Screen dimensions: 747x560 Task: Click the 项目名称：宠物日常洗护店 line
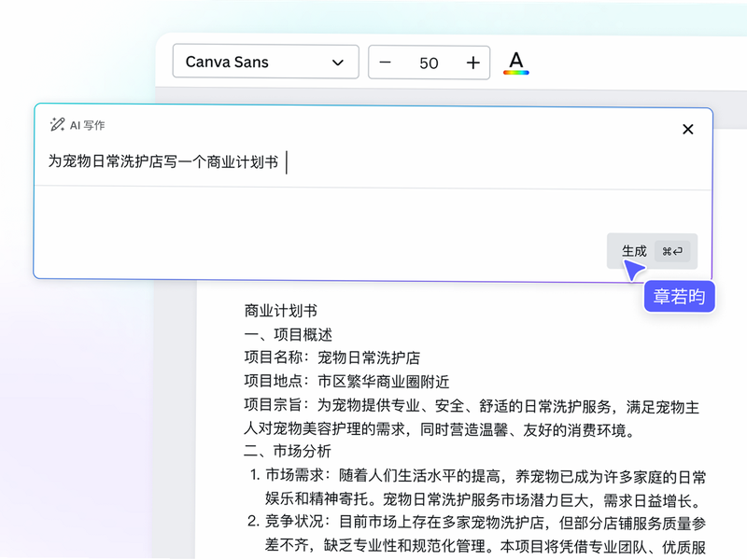332,357
